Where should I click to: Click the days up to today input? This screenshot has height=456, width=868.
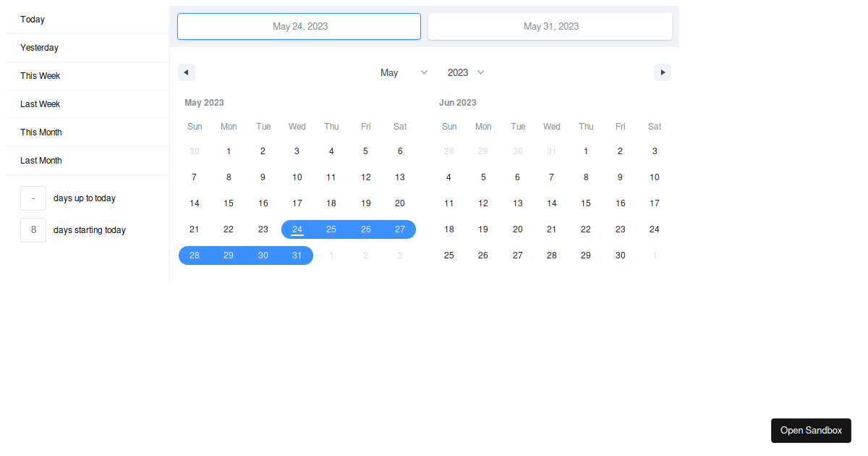click(x=33, y=198)
